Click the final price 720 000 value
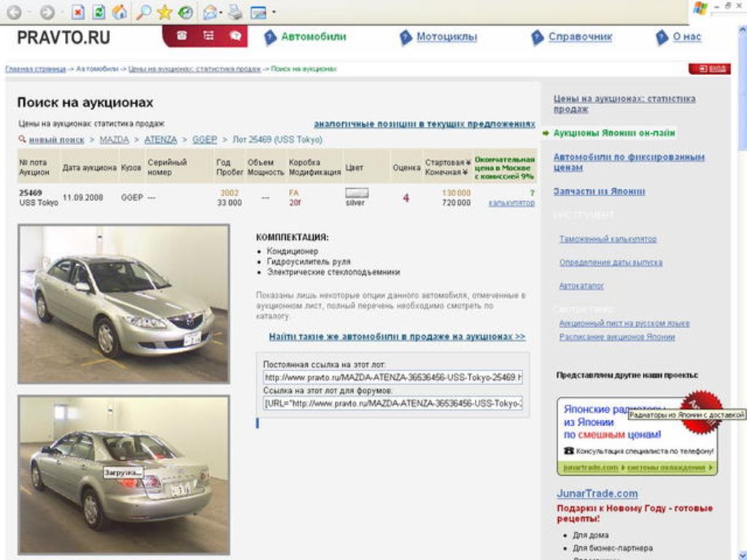The width and height of the screenshot is (747, 560). pos(456,203)
